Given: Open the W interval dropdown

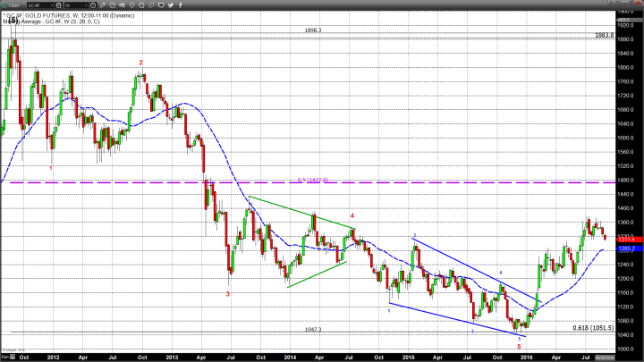Looking at the screenshot, I should pyautogui.click(x=76, y=5).
